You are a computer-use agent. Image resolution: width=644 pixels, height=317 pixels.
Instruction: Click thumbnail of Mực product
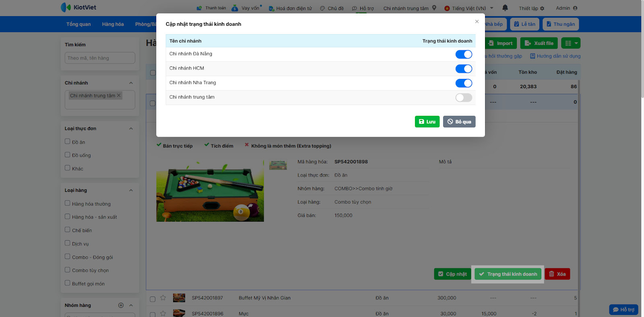[x=179, y=313]
